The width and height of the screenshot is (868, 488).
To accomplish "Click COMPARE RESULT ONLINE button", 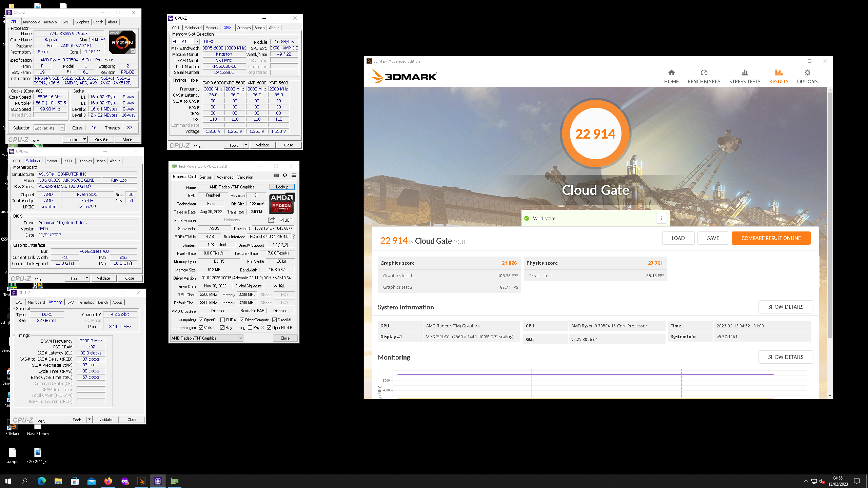I will (771, 238).
